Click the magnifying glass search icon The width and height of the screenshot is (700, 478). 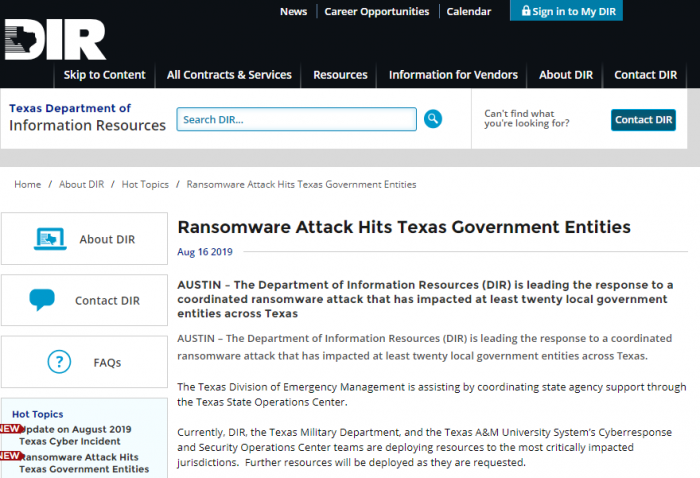tap(433, 119)
